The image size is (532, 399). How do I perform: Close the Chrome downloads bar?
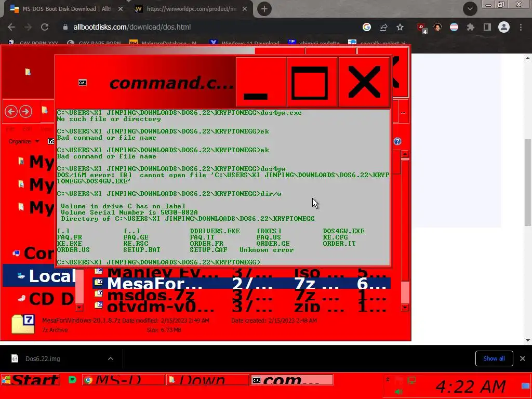coord(523,358)
